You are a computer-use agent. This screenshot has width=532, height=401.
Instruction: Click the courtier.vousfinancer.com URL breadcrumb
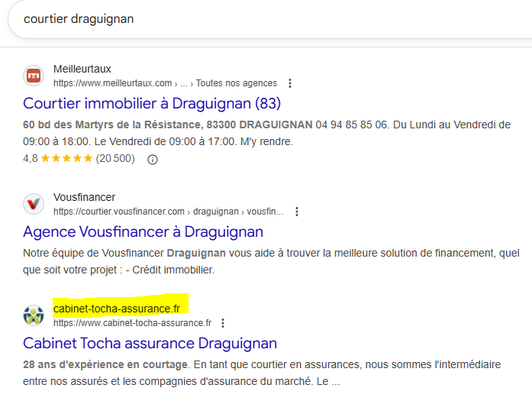click(168, 212)
